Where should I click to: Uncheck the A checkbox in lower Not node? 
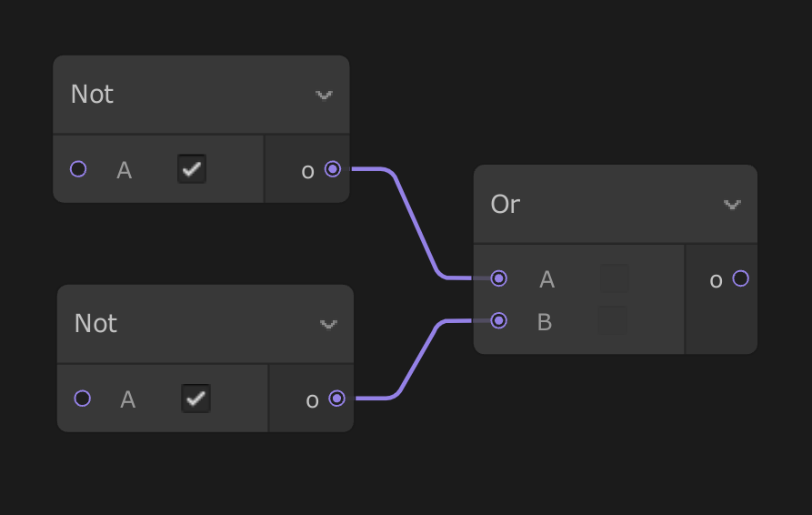click(195, 399)
